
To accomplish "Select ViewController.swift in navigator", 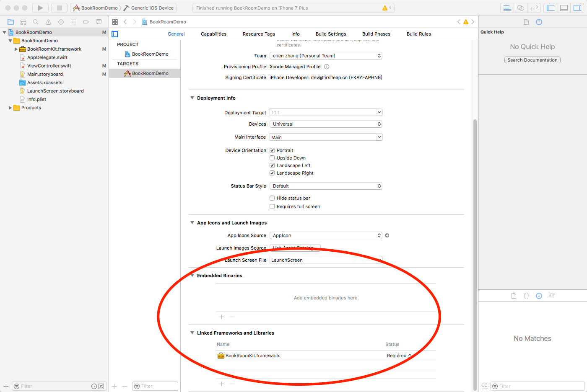I will [49, 66].
